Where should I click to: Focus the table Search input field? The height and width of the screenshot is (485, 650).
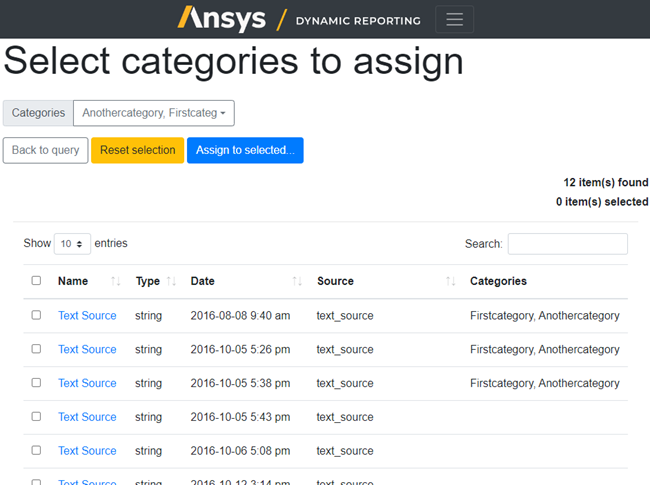point(568,244)
